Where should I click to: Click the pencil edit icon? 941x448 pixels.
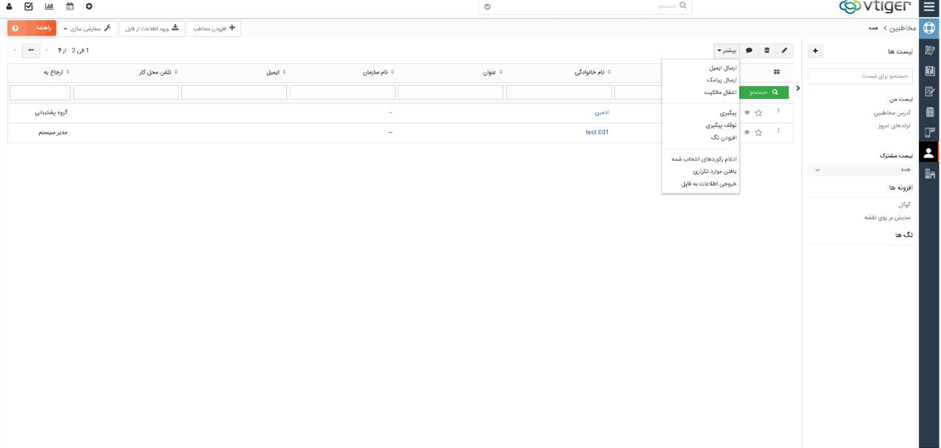tap(784, 51)
